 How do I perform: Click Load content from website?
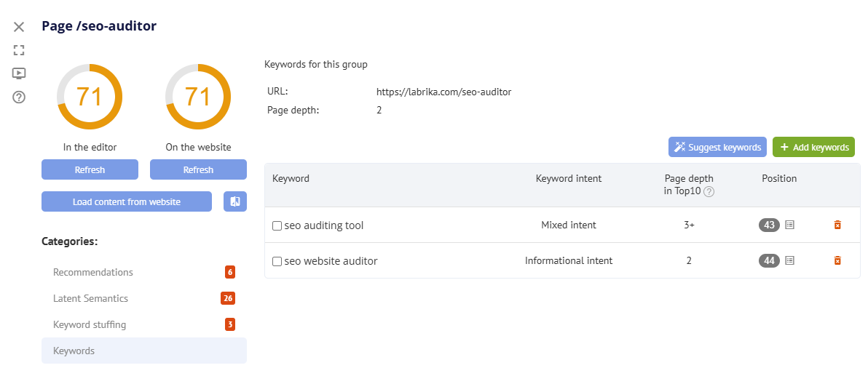pos(127,201)
